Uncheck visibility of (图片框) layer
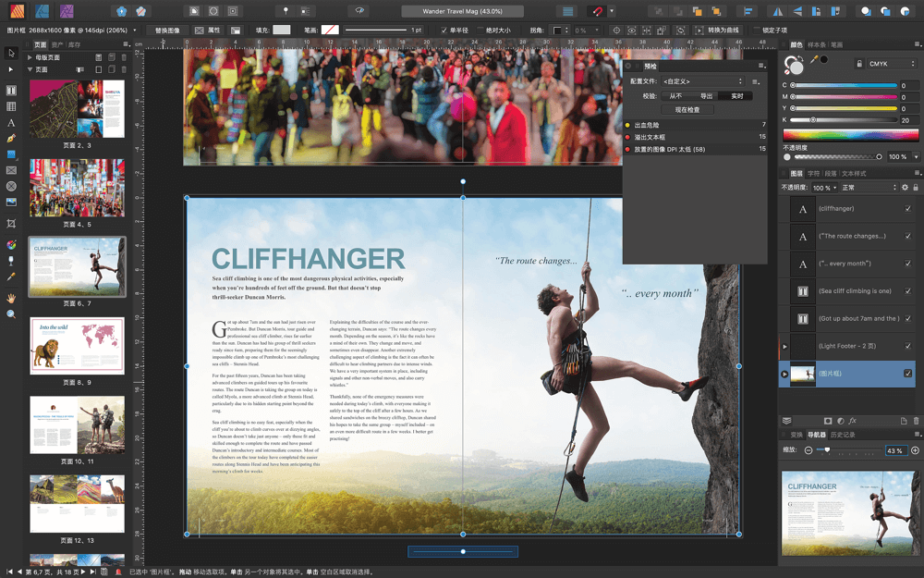The height and width of the screenshot is (578, 924). [x=907, y=374]
